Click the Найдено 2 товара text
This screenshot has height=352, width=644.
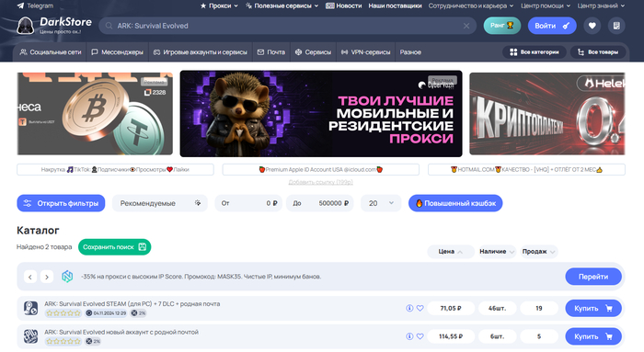click(44, 247)
